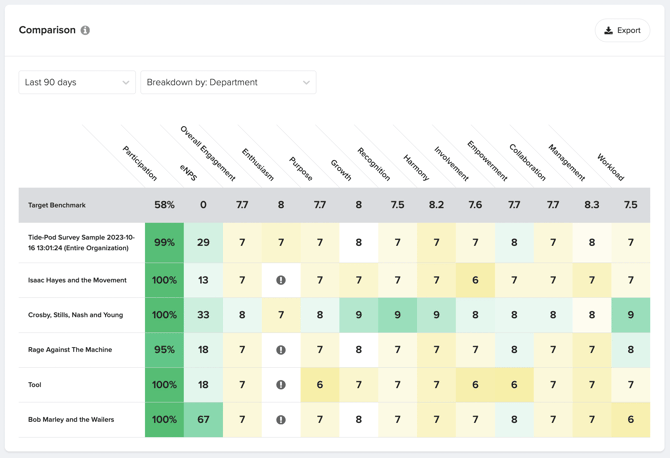This screenshot has height=458, width=670.
Task: Click the Target Benchmark row label
Action: coord(57,205)
